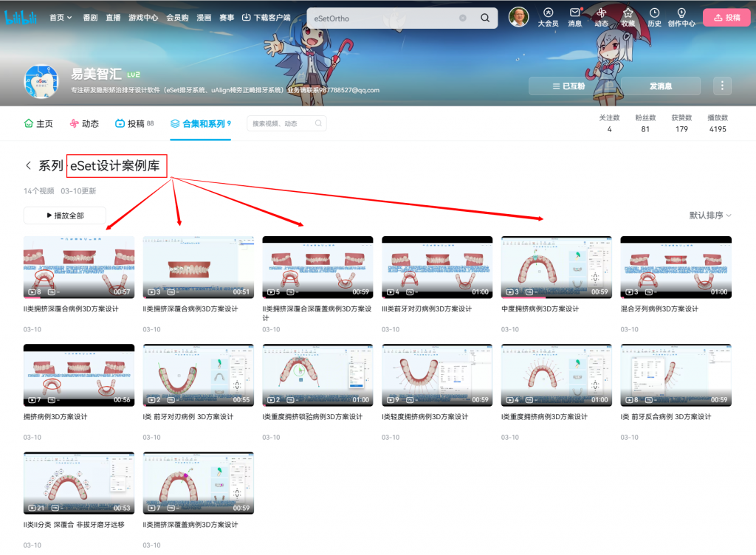
Task: Click the 发消息 button
Action: (660, 86)
